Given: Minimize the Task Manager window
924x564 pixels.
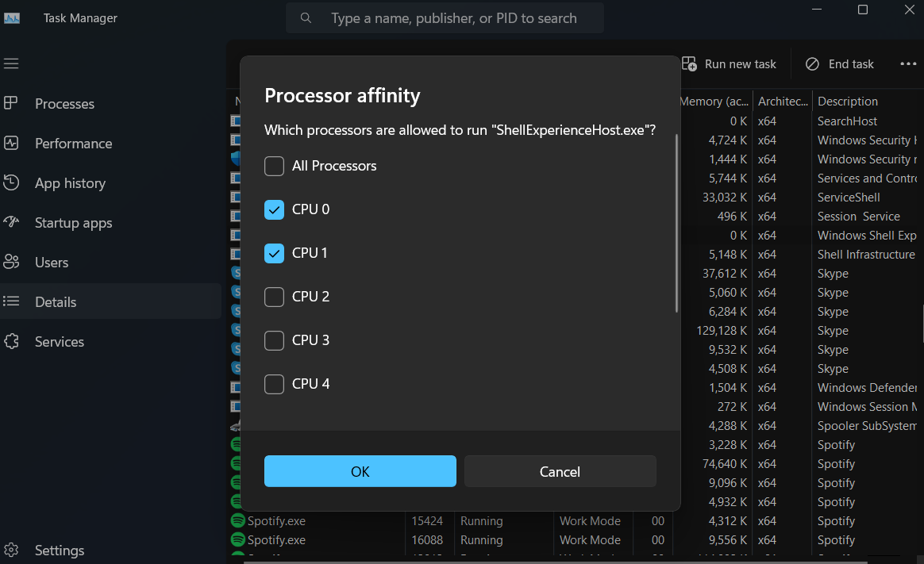Looking at the screenshot, I should tap(817, 10).
